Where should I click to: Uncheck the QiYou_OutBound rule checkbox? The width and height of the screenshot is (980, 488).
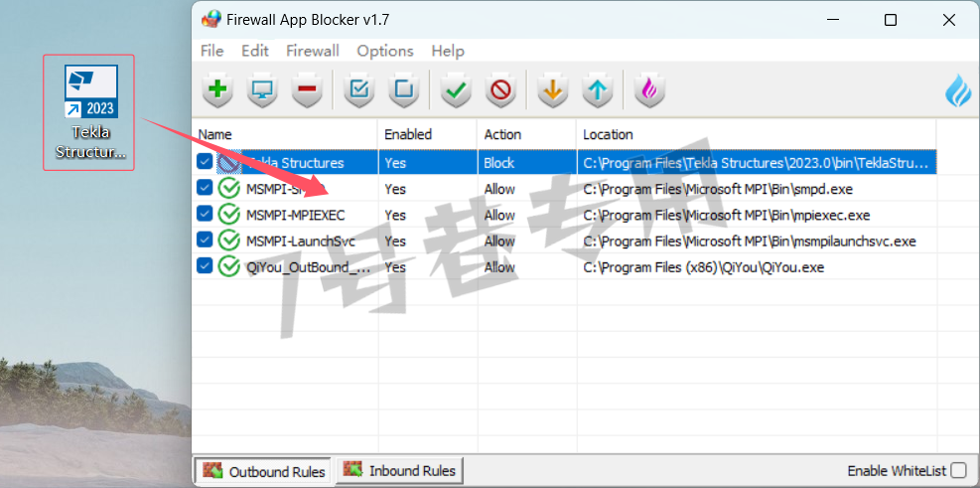click(204, 266)
